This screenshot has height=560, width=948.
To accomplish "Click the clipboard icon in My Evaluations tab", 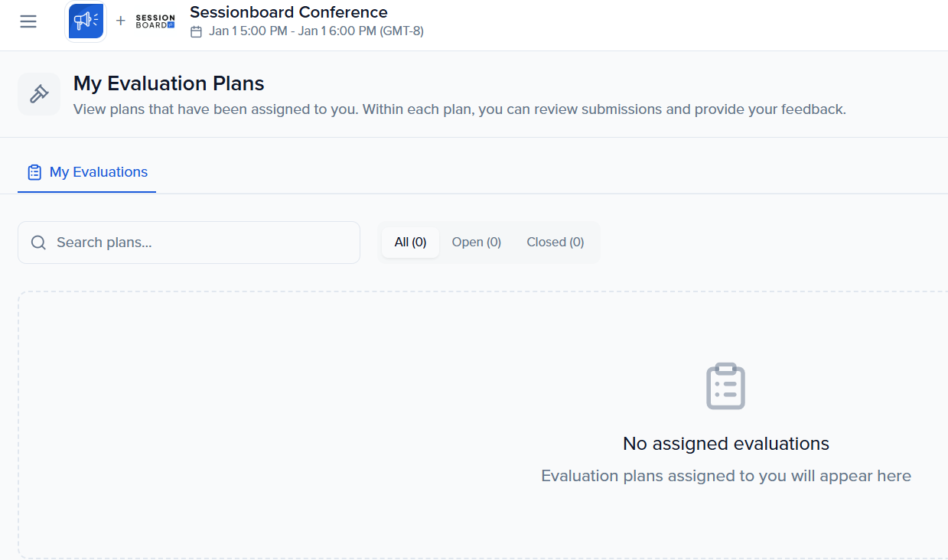I will pos(34,172).
